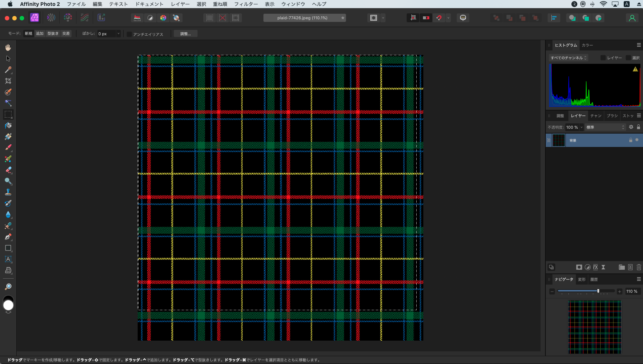Open the layer cog settings icon
Image resolution: width=643 pixels, height=364 pixels.
click(x=631, y=127)
